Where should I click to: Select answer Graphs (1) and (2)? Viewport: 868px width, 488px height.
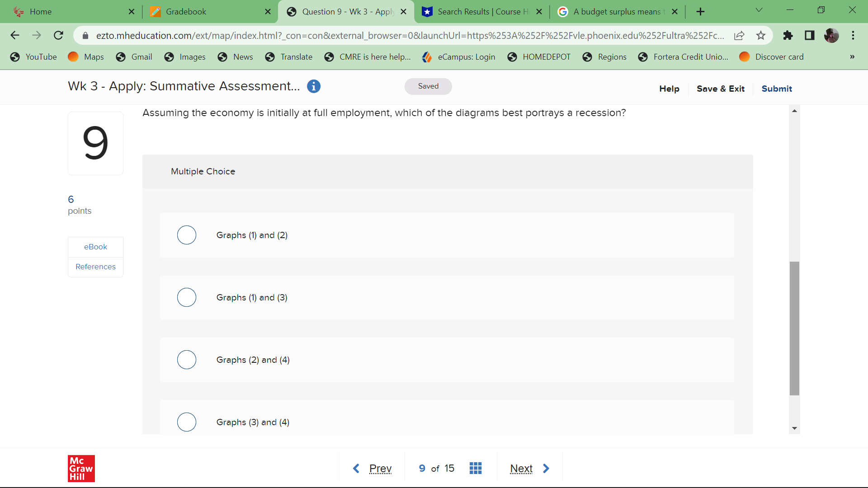pyautogui.click(x=186, y=235)
